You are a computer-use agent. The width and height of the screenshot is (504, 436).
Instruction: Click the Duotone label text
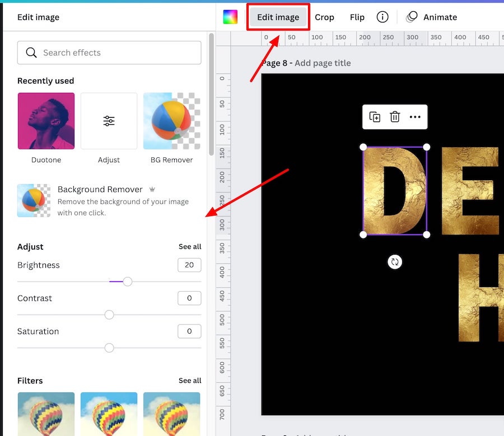pos(46,160)
